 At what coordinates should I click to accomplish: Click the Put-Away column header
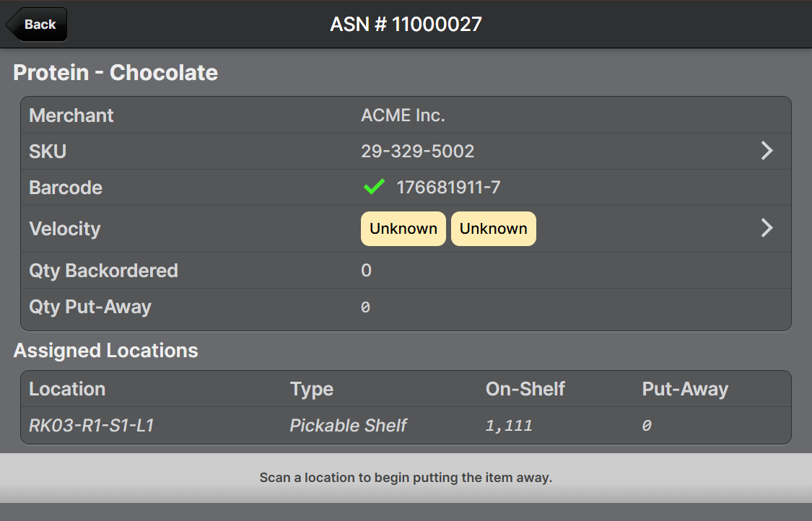684,389
